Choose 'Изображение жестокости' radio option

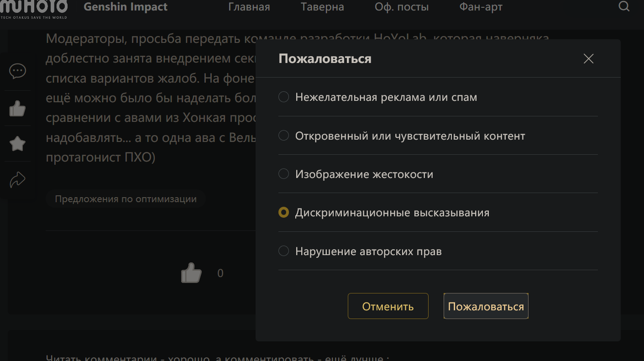pos(284,174)
